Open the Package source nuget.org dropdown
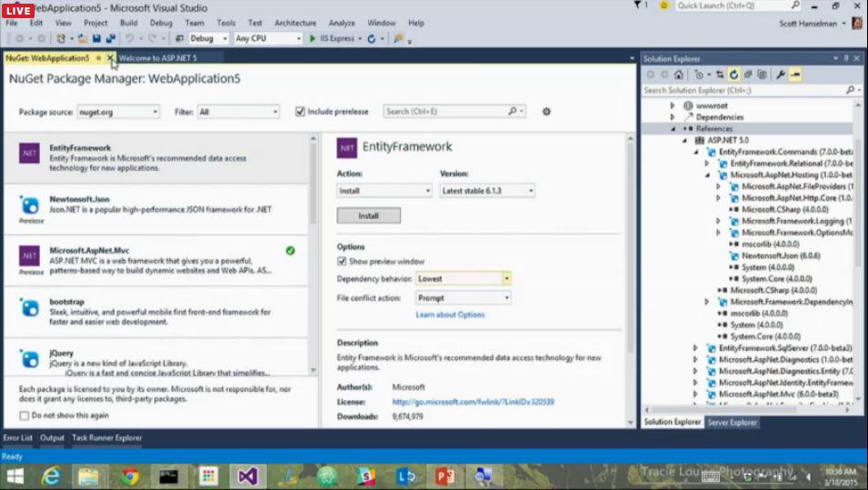This screenshot has width=868, height=490. 118,112
